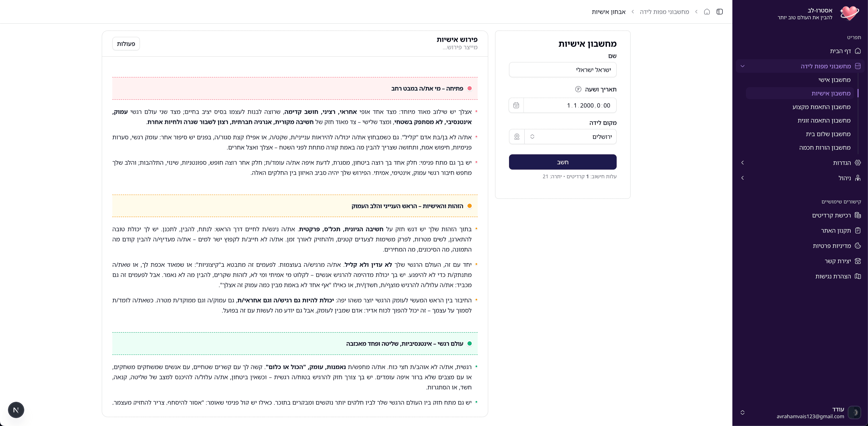Expand the הגדרות settings section
Viewport: 868px width, 426px height.
coord(742,163)
